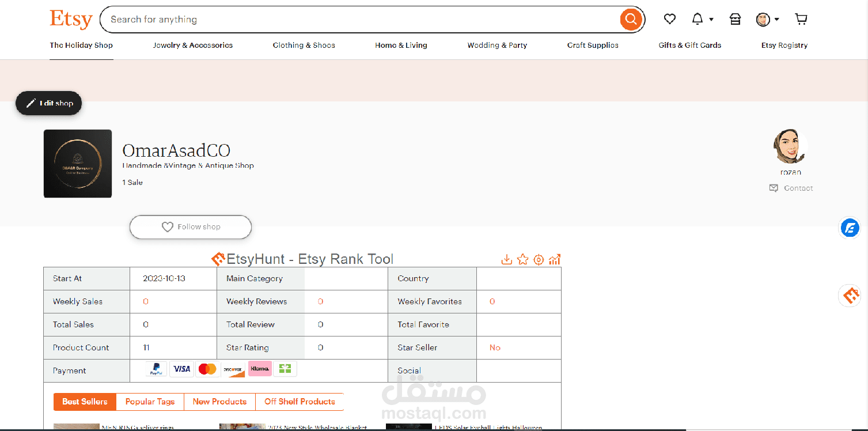Viewport: 868px width, 431px height.
Task: Click the green gift card payment icon
Action: coord(285,368)
